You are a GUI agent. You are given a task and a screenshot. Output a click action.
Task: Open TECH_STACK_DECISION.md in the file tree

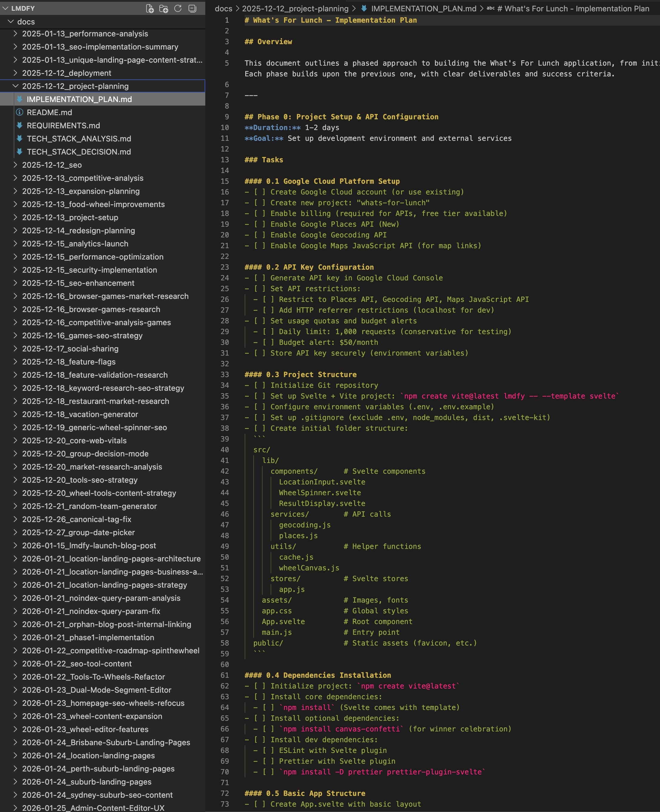point(79,152)
